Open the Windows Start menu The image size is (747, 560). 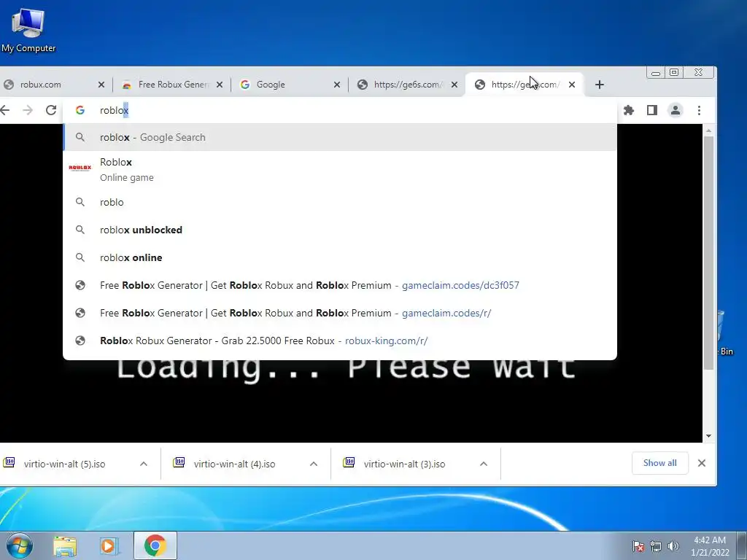click(19, 545)
